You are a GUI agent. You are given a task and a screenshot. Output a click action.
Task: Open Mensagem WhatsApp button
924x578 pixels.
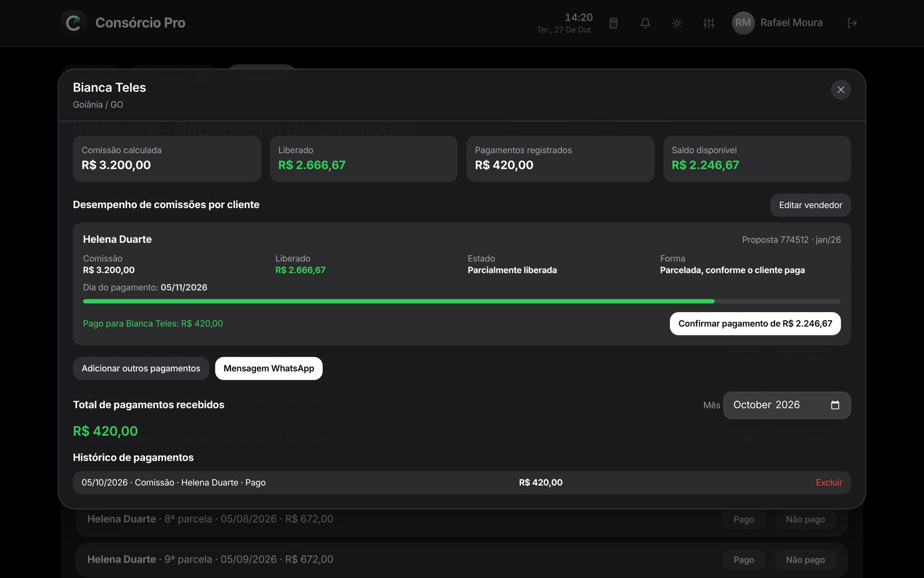point(269,369)
